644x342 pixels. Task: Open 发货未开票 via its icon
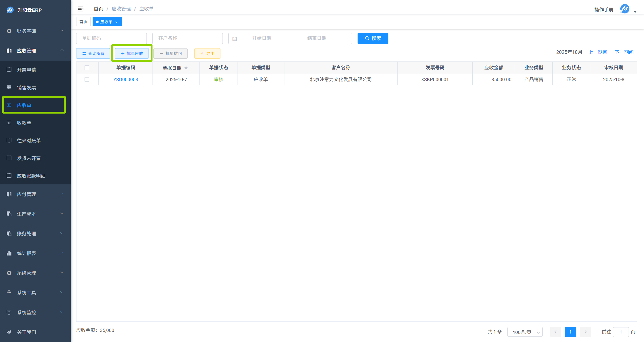pos(9,158)
